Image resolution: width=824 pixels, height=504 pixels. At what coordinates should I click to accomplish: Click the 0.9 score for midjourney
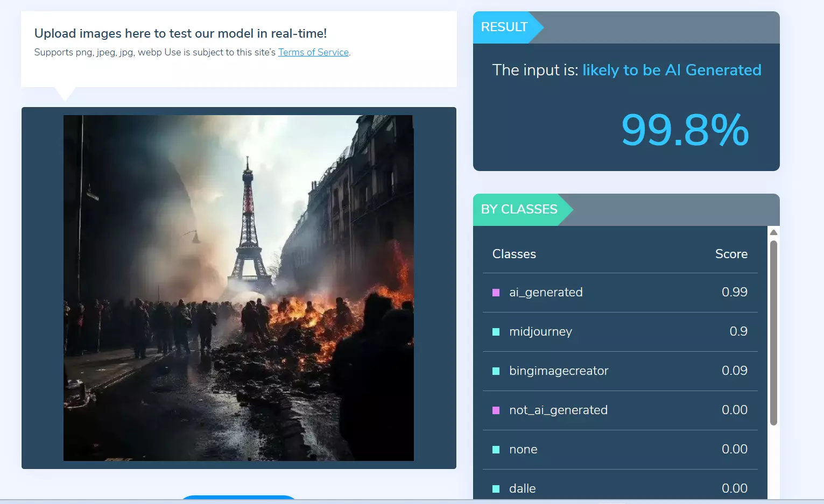click(x=738, y=331)
